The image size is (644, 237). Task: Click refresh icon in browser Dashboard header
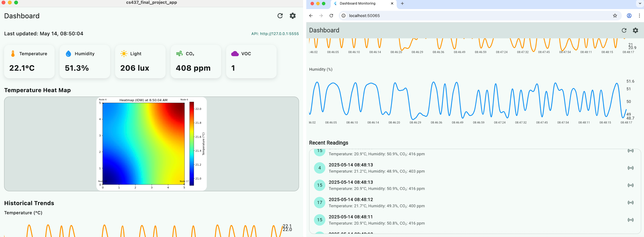point(624,30)
